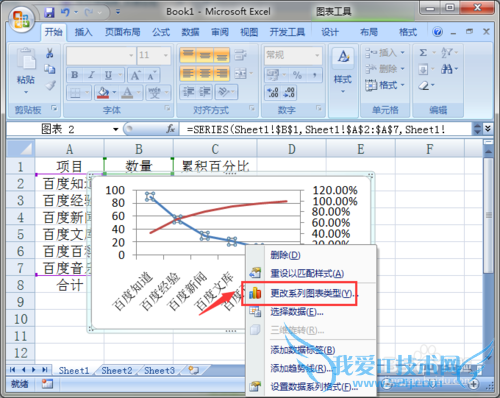500x398 pixels.
Task: Click the Copy icon in clipboard group
Action: pos(50,69)
